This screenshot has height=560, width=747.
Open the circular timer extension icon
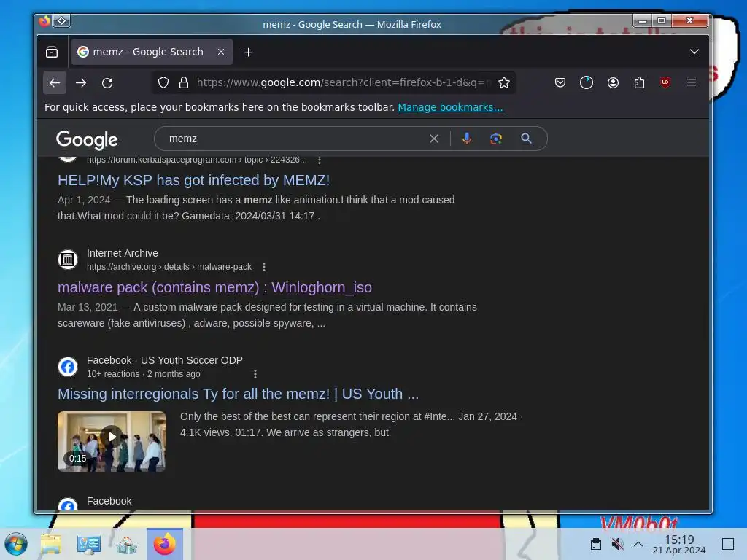pos(587,83)
